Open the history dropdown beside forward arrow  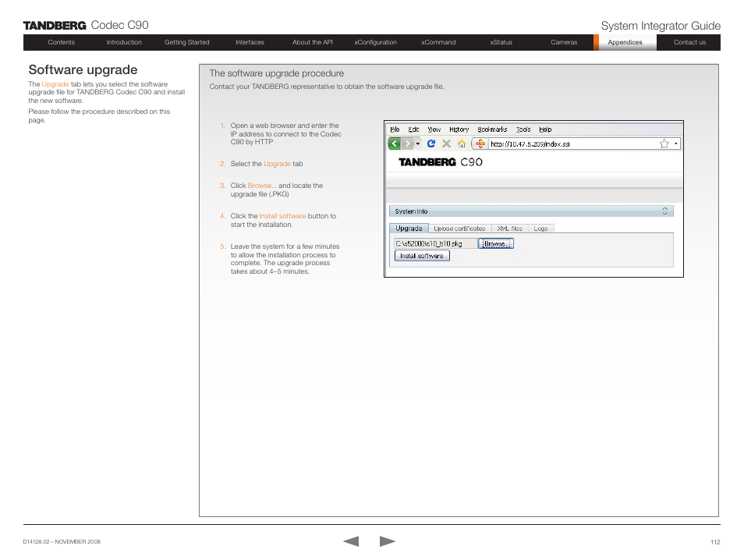coord(417,144)
